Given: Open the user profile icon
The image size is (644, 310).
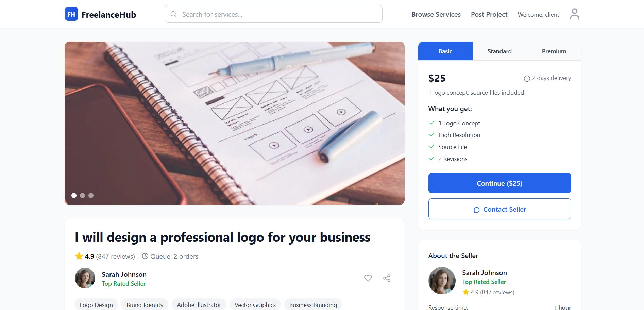Looking at the screenshot, I should pos(574,14).
